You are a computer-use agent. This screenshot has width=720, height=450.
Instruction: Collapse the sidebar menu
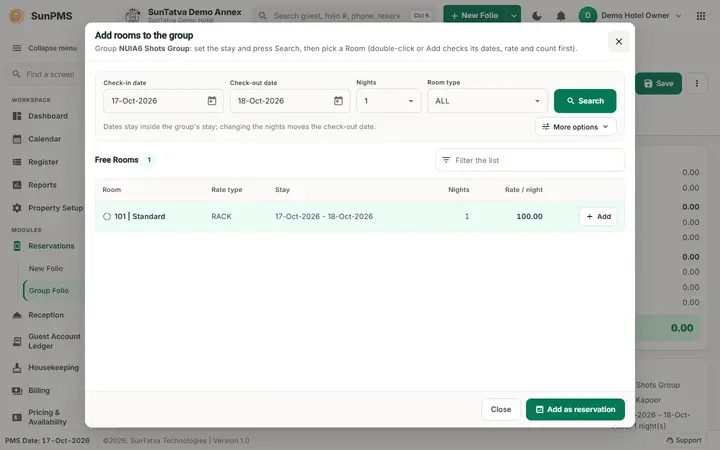44,48
